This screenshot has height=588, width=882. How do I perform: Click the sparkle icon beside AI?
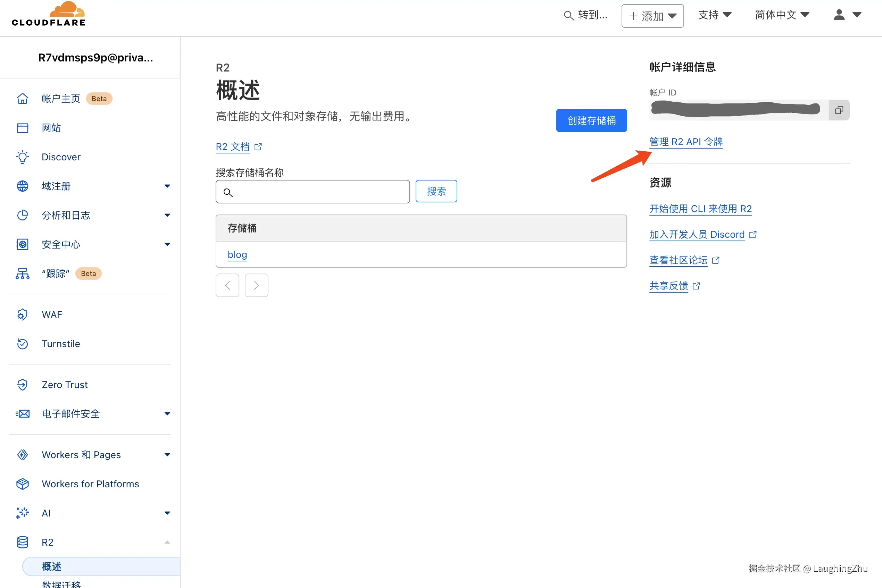point(23,513)
